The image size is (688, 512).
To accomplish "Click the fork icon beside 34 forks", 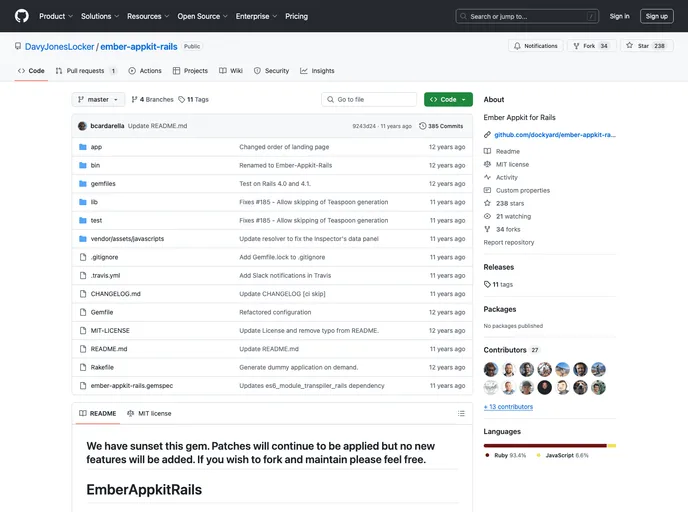I will [x=487, y=229].
